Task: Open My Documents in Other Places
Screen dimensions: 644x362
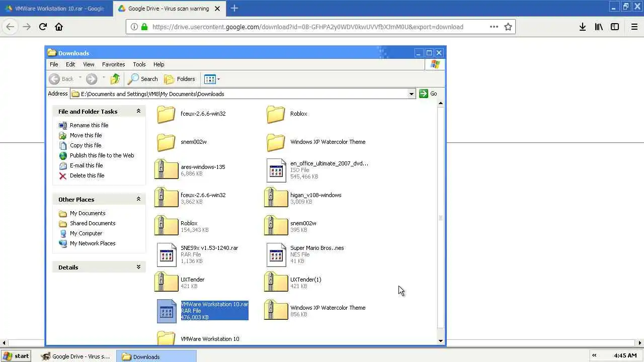Action: 88,213
